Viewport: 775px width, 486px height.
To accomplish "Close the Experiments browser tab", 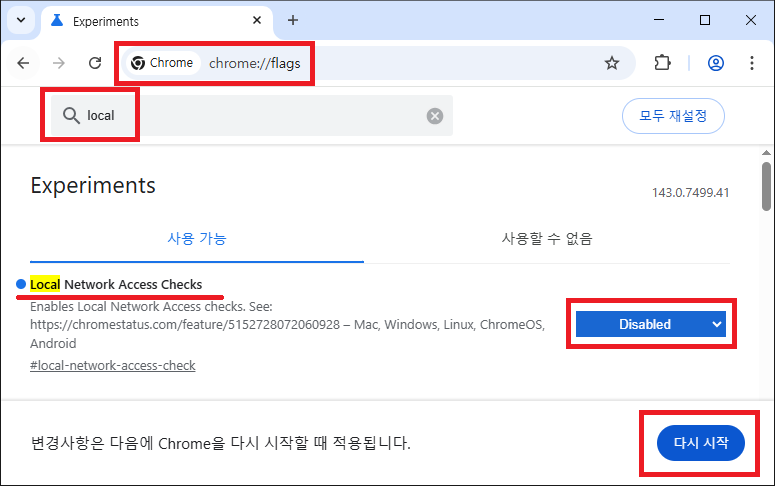I will [x=255, y=21].
